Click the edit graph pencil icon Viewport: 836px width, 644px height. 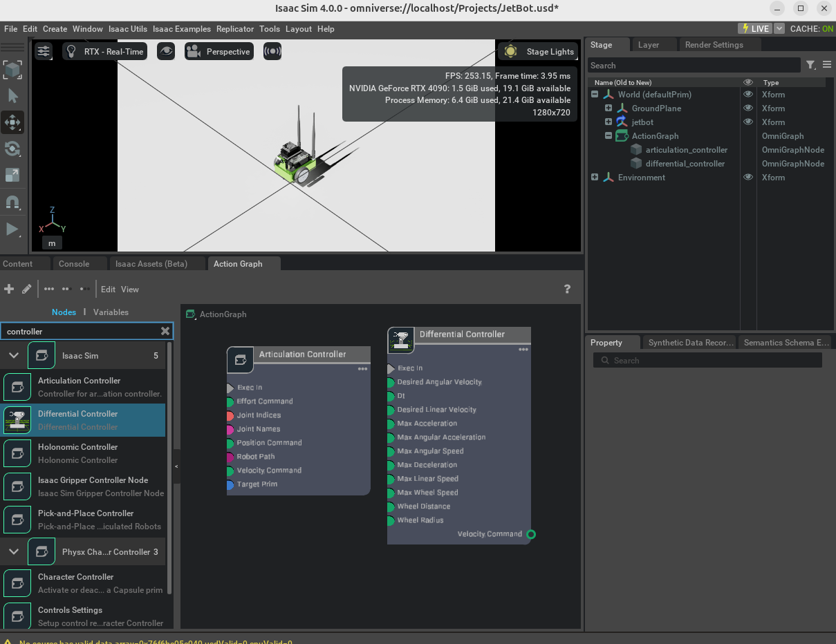[x=27, y=289]
